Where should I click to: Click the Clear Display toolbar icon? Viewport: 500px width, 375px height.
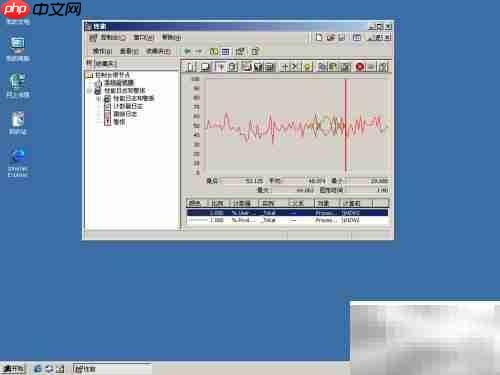pos(205,67)
